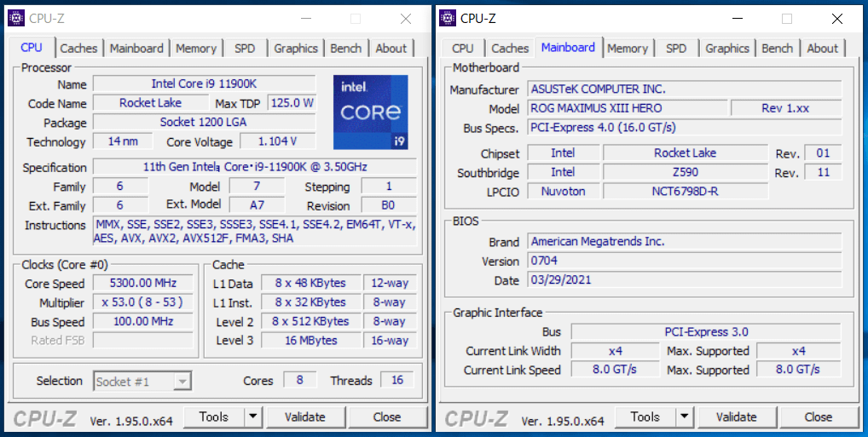
Task: Select Graphics tab in left window
Action: point(296,48)
